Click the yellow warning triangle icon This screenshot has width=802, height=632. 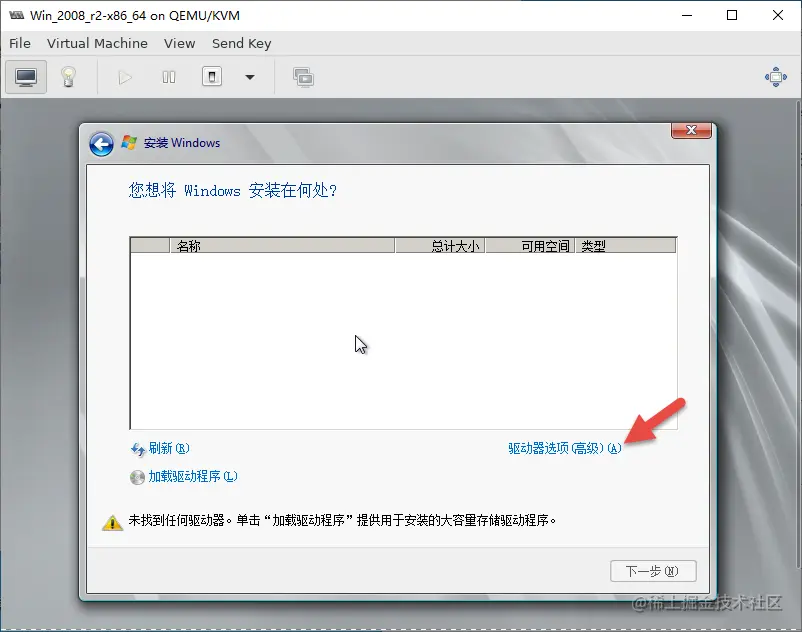click(x=112, y=523)
